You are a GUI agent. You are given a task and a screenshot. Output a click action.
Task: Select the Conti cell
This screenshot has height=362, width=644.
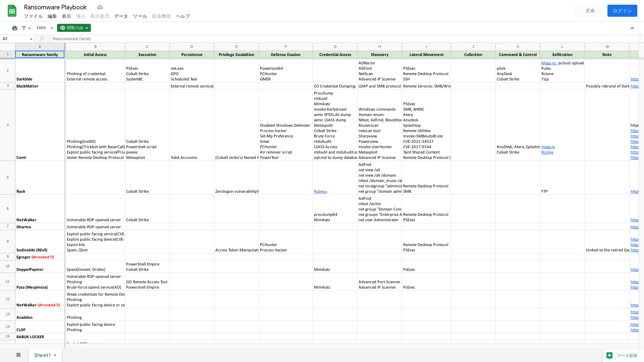click(x=40, y=125)
